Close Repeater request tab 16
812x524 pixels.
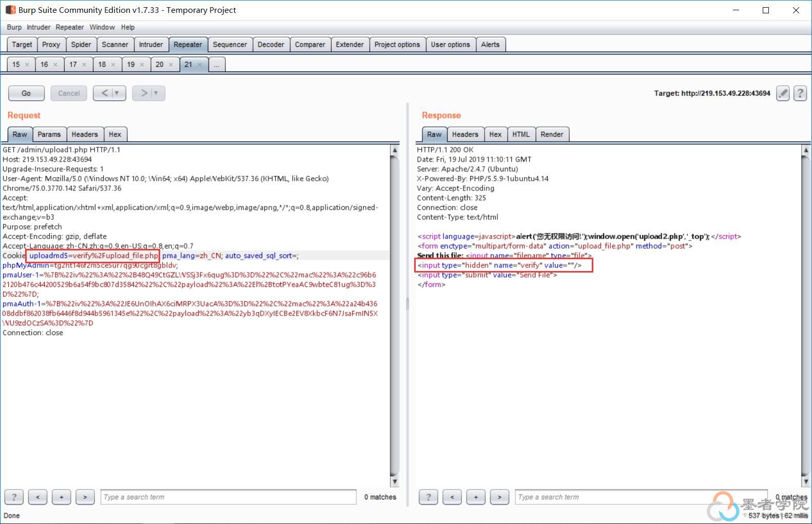pyautogui.click(x=55, y=65)
